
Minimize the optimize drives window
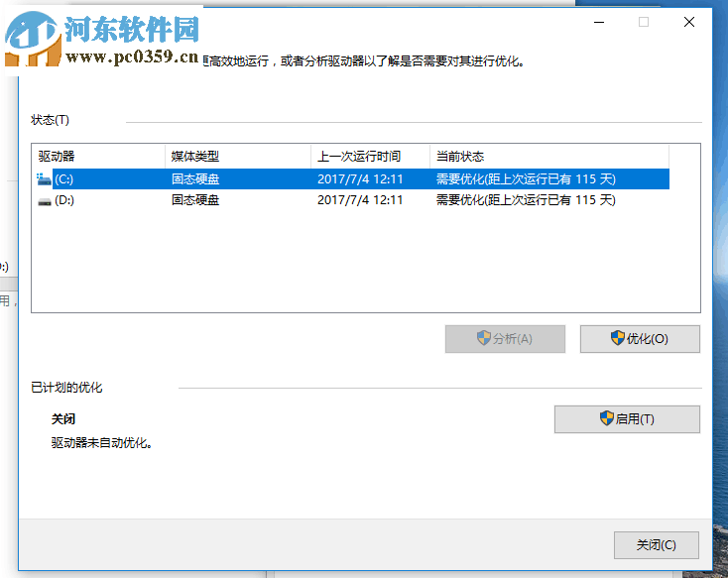pyautogui.click(x=599, y=22)
